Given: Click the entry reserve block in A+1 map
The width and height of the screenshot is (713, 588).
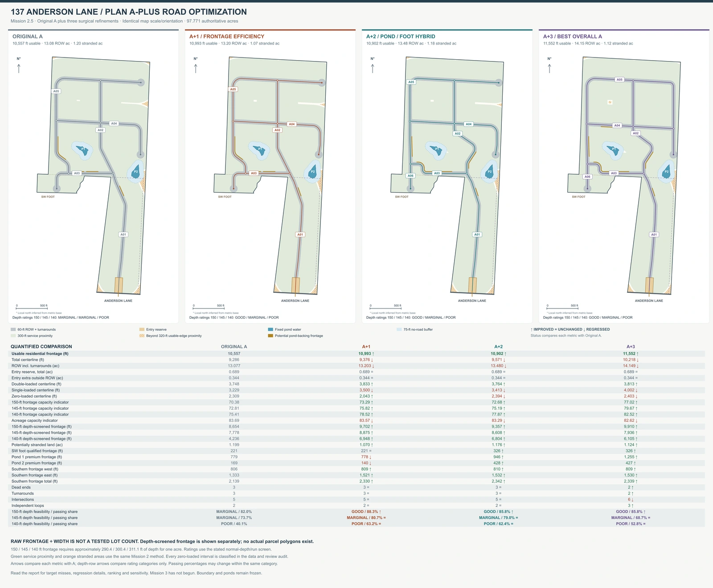Looking at the screenshot, I should [295, 285].
